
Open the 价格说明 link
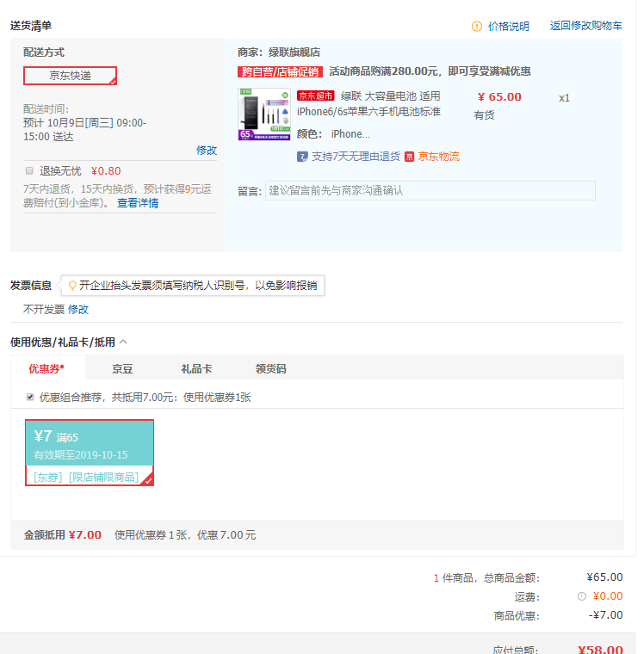coord(508,27)
